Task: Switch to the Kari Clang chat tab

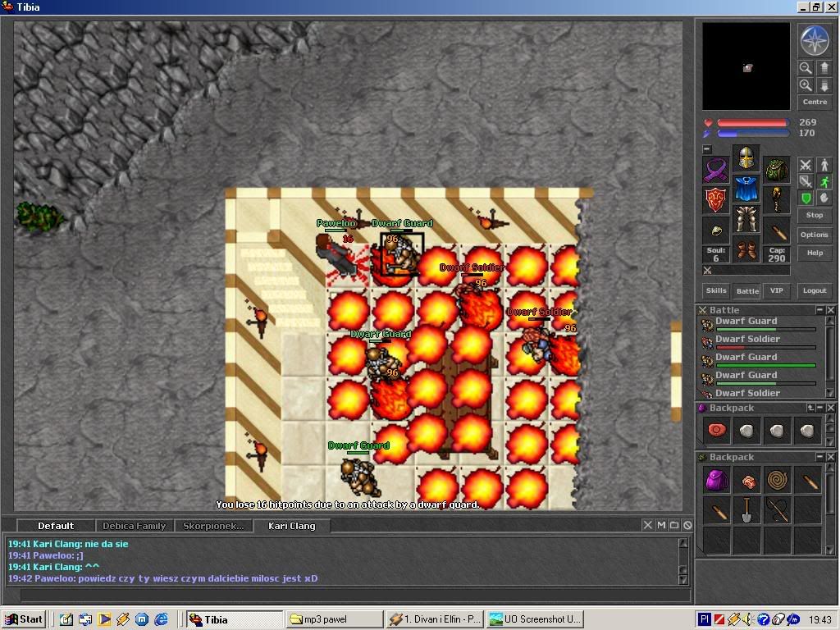Action: pyautogui.click(x=291, y=526)
